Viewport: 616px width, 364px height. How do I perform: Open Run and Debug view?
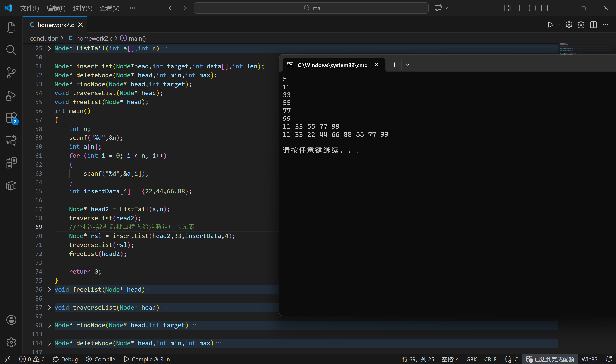(x=11, y=96)
